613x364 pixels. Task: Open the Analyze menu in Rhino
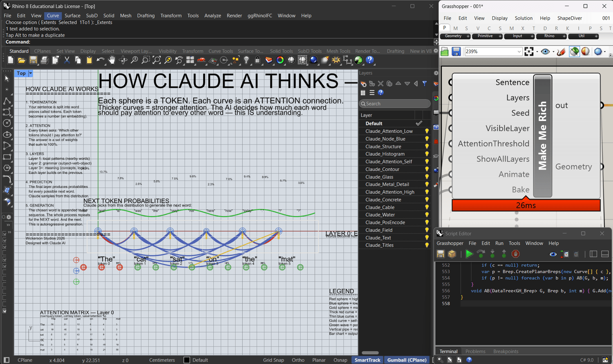(213, 16)
